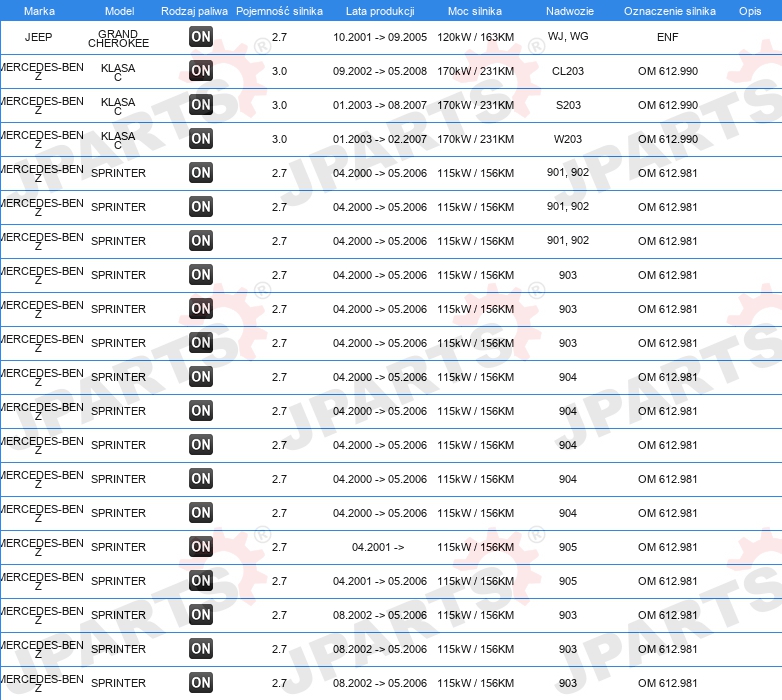Screen dimensions: 782x700
Task: Click the Moc silnika column header
Action: tap(475, 11)
